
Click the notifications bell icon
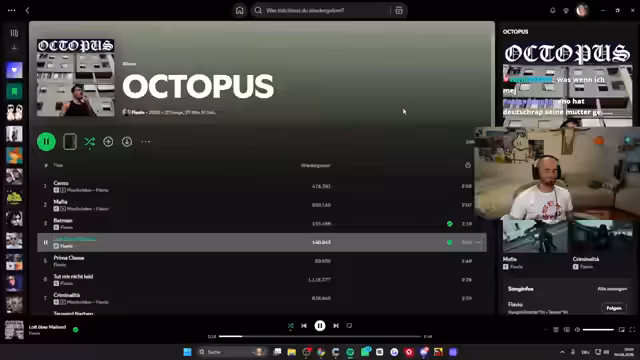pyautogui.click(x=553, y=11)
